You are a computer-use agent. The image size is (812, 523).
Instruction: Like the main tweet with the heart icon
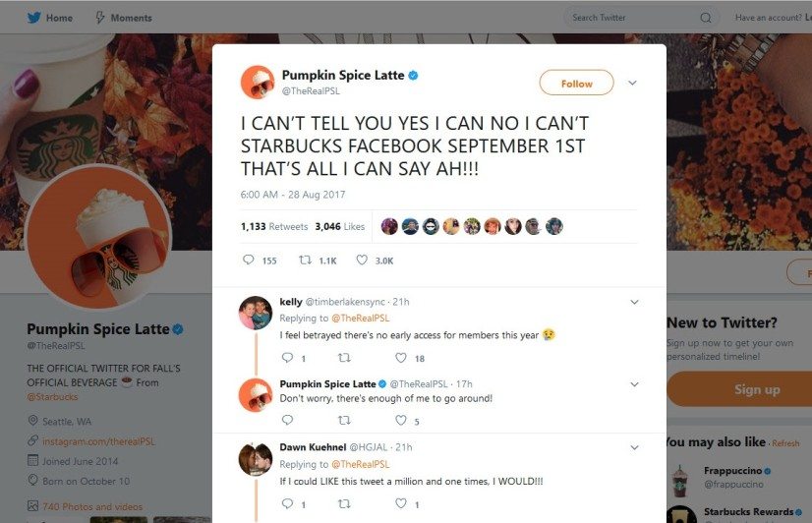362,261
